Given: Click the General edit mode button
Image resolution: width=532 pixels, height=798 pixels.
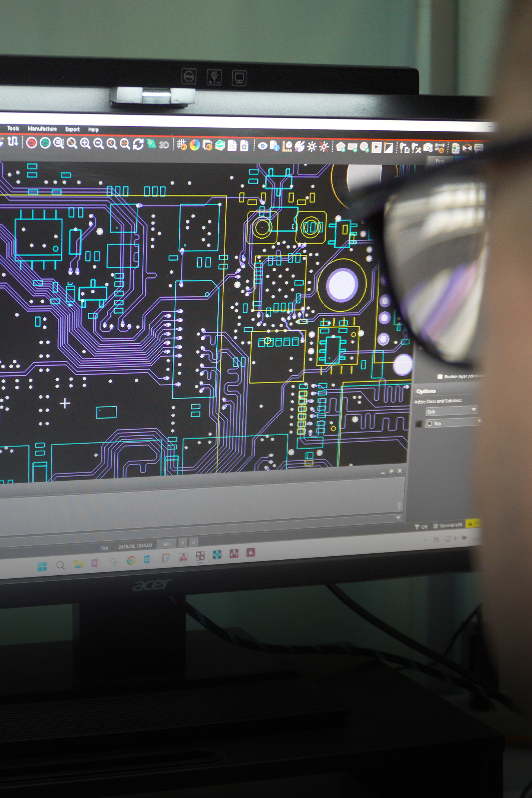Looking at the screenshot, I should click(x=448, y=526).
